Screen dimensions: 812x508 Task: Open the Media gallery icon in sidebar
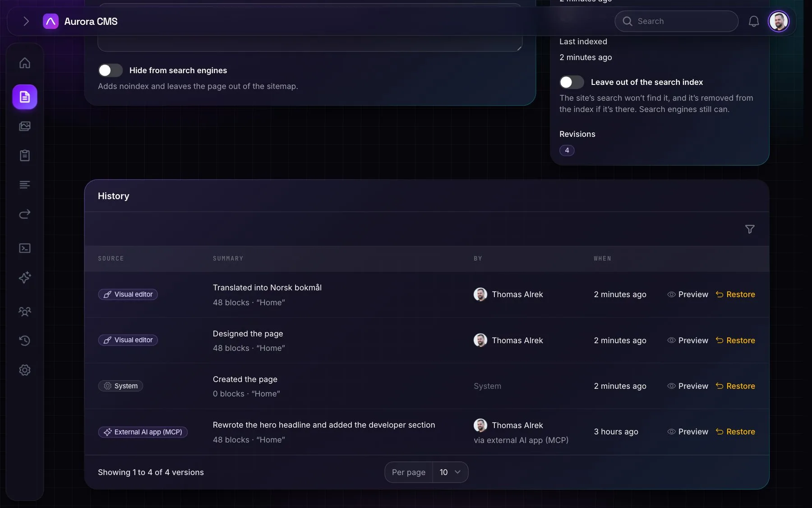pos(25,126)
